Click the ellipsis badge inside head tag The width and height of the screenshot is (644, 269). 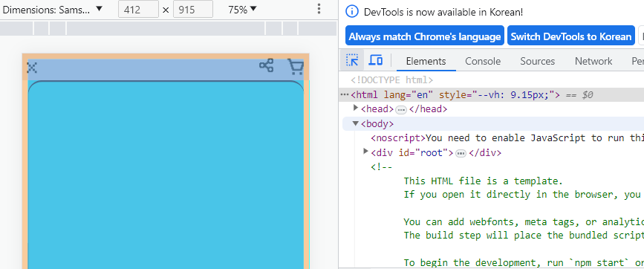tap(401, 110)
